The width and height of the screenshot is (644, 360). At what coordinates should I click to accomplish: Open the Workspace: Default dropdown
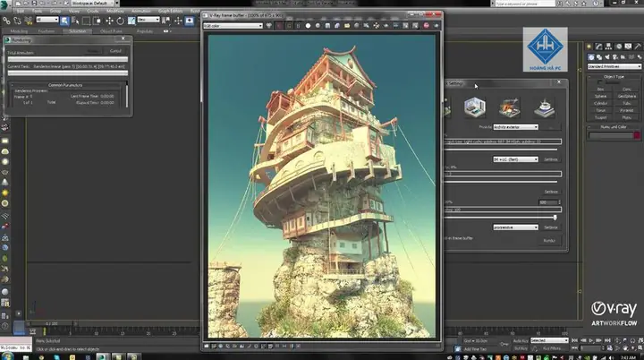[x=96, y=4]
